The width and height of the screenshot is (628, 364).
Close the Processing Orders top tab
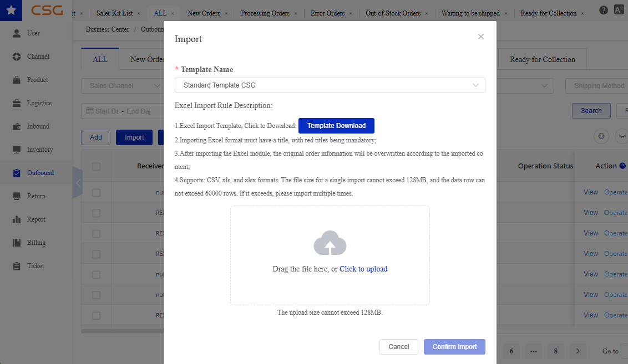click(296, 14)
